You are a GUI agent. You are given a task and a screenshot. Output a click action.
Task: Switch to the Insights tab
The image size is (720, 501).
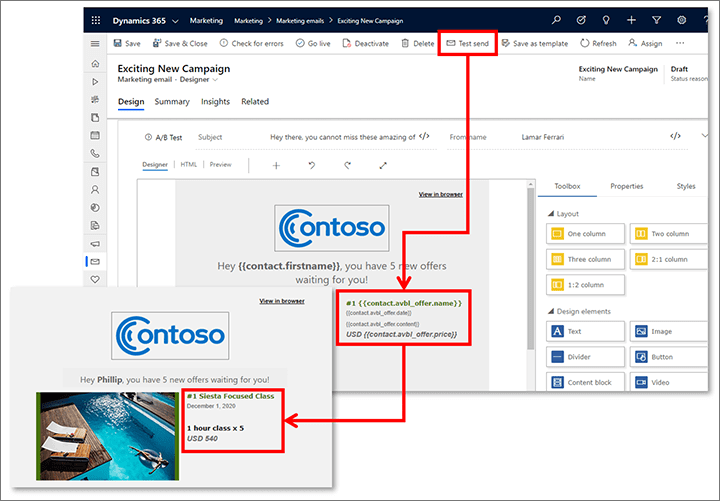point(215,102)
